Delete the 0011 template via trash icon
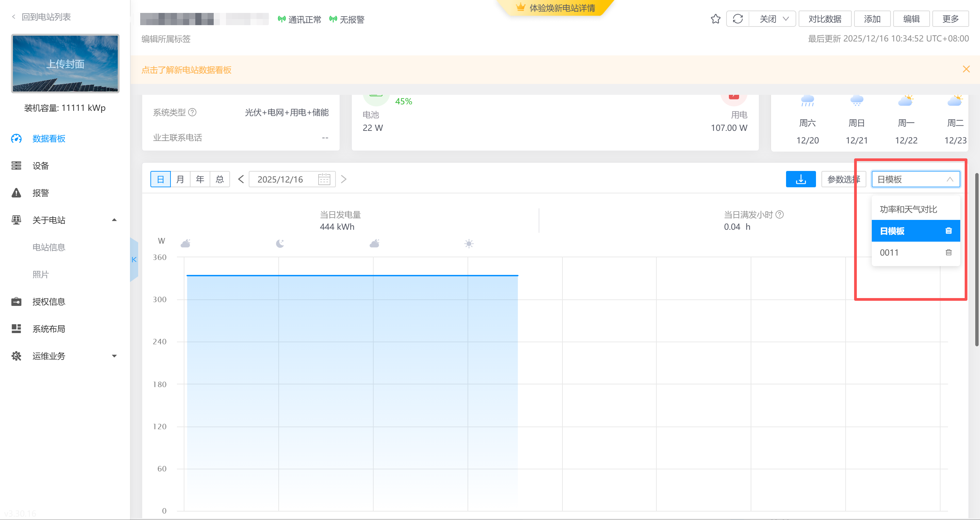The width and height of the screenshot is (980, 520). pyautogui.click(x=948, y=253)
